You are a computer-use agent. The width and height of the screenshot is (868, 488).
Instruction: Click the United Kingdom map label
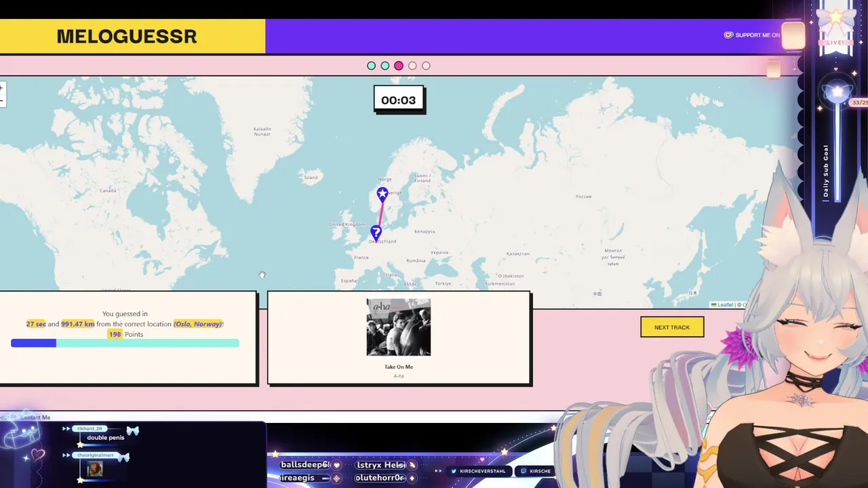[347, 224]
